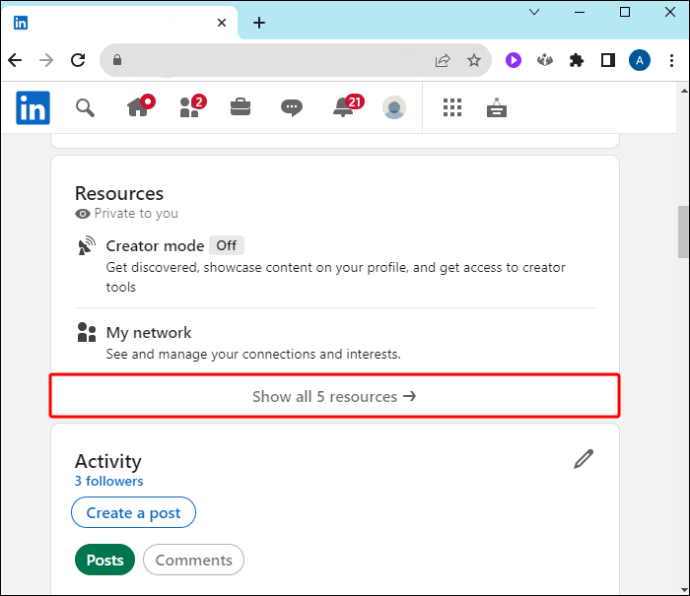Viewport: 690px width, 596px height.
Task: Click Creator mode description text
Action: coord(335,277)
